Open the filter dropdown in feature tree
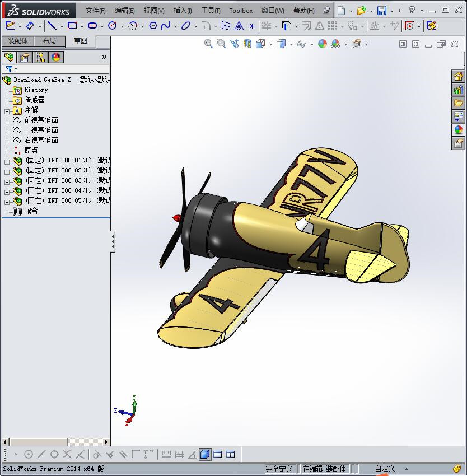 tap(11, 69)
